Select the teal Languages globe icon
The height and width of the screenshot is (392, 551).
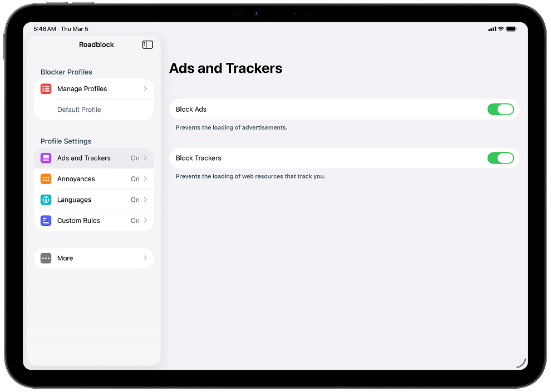tap(45, 200)
